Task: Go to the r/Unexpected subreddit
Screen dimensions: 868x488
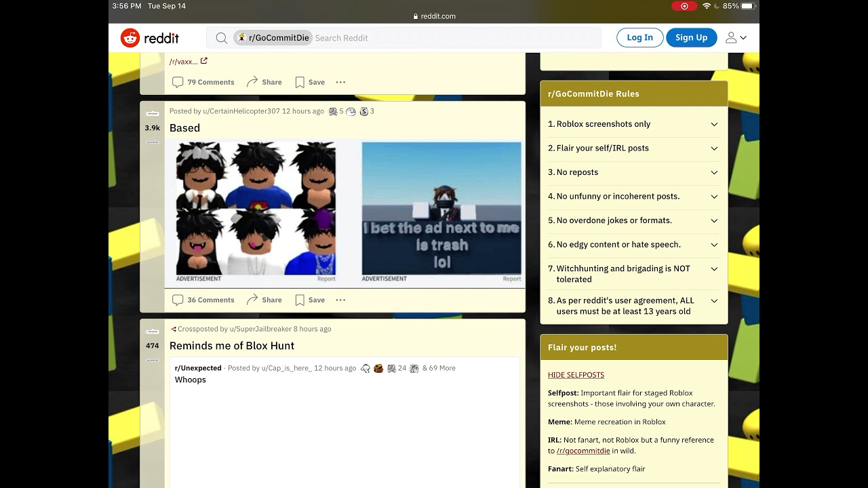Action: 198,368
